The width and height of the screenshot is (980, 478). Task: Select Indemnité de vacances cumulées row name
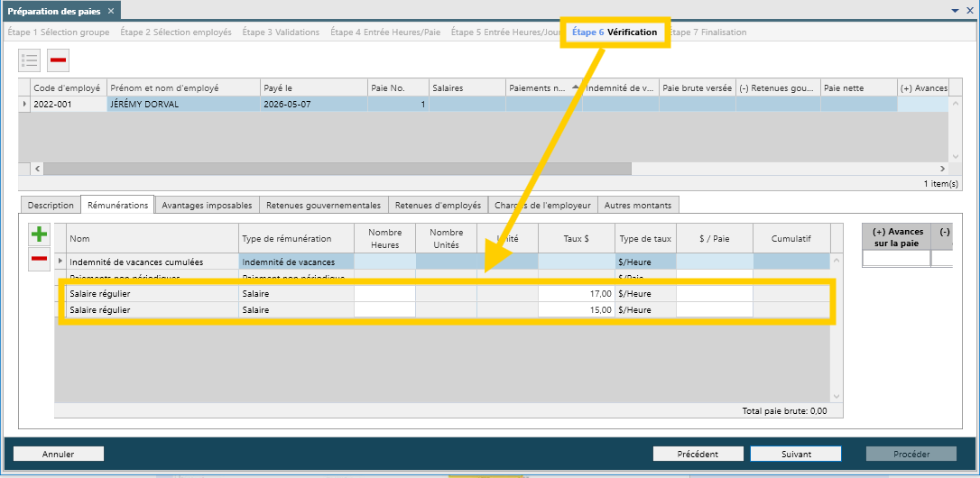pyautogui.click(x=153, y=262)
